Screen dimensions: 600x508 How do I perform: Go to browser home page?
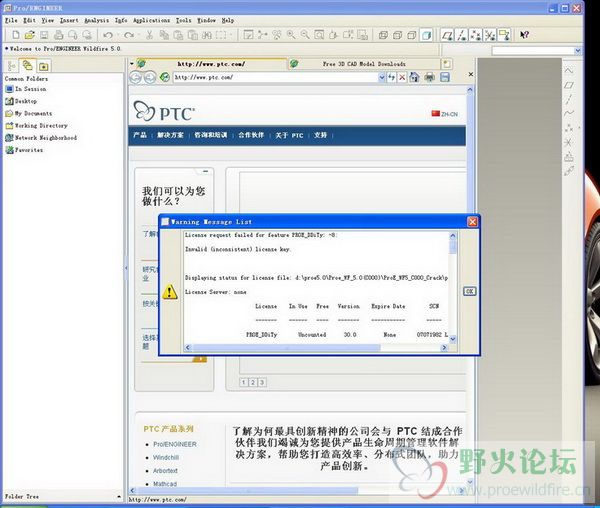414,77
